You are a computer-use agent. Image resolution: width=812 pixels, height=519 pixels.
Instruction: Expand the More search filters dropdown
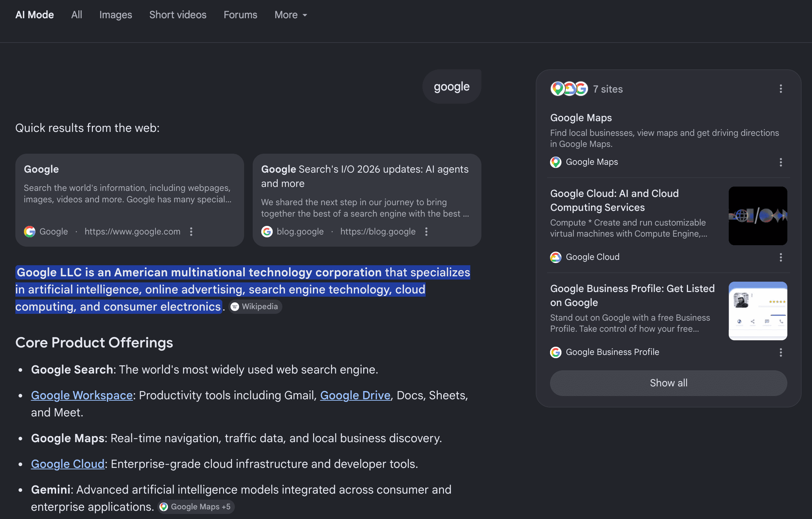coord(291,15)
